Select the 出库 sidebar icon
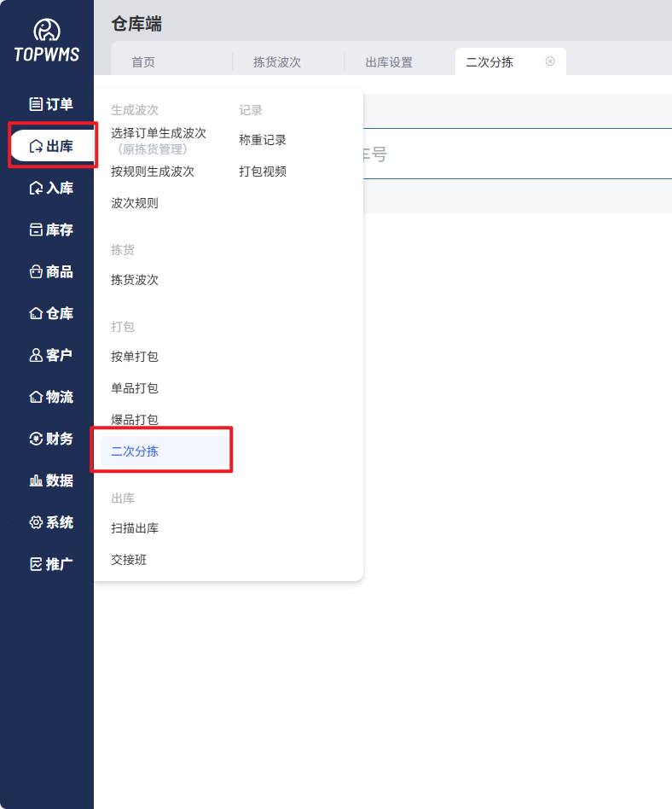This screenshot has height=809, width=672. (36, 147)
